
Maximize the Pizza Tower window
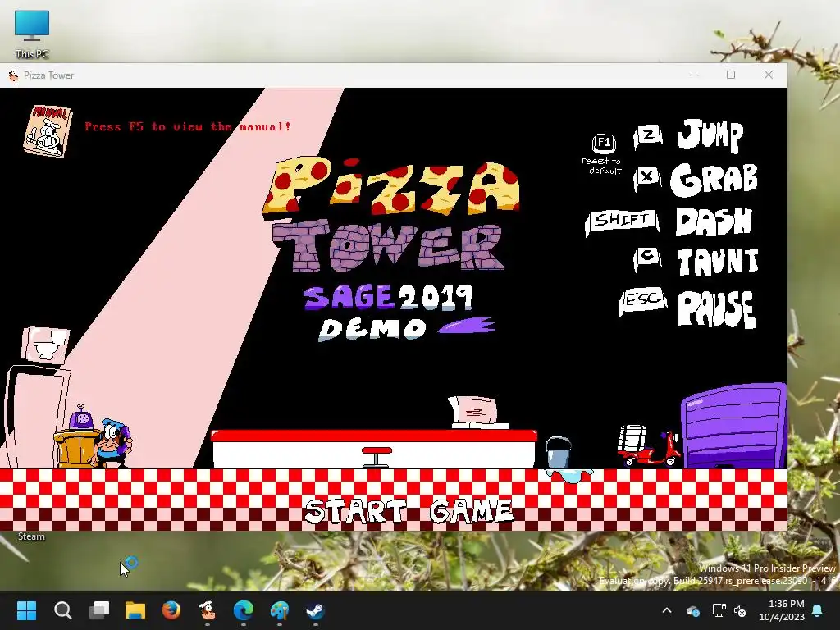click(x=731, y=75)
